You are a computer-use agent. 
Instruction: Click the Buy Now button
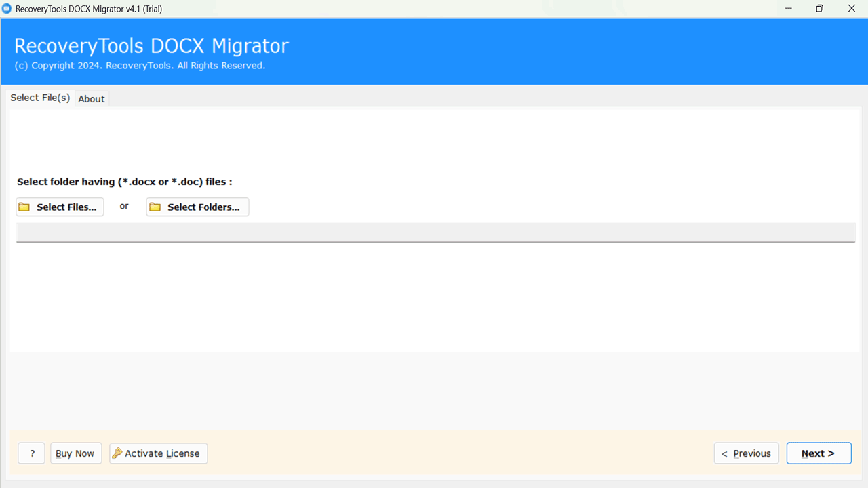[x=76, y=453]
